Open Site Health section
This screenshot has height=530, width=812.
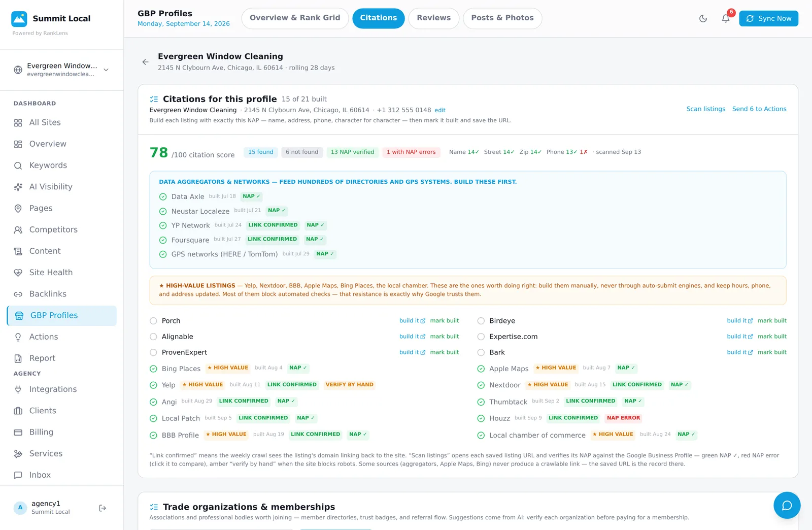[62, 273]
